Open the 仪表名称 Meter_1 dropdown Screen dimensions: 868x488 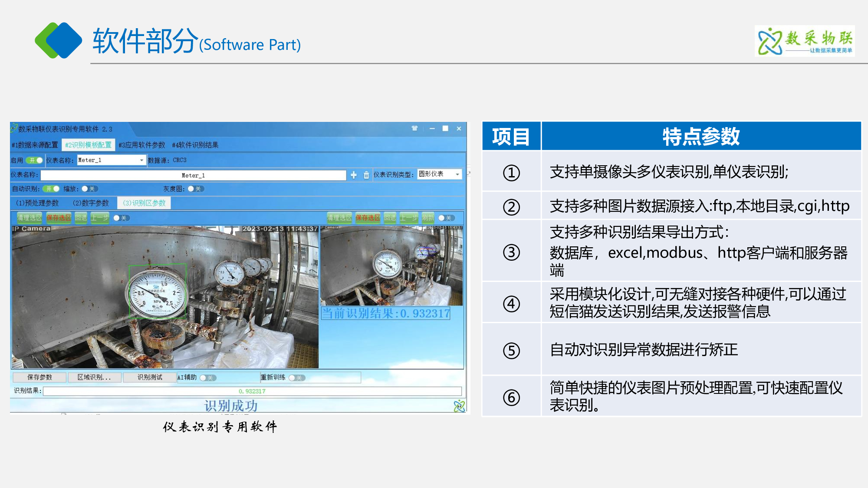(111, 160)
